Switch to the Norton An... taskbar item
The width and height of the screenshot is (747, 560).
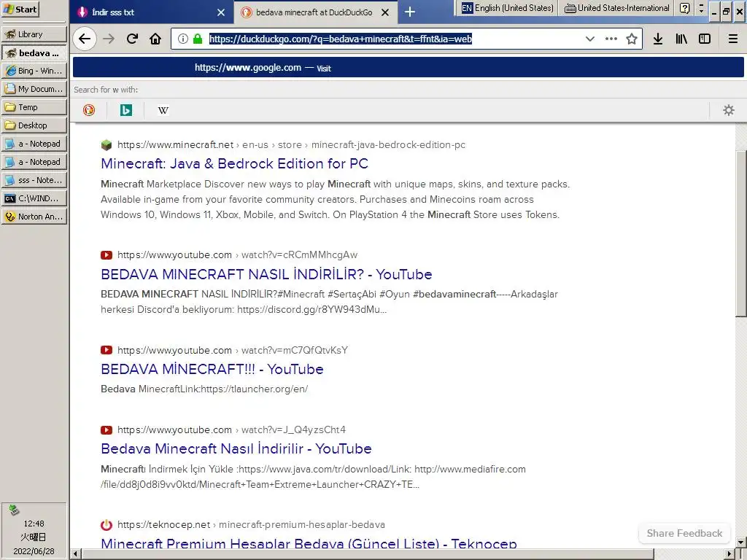click(34, 217)
